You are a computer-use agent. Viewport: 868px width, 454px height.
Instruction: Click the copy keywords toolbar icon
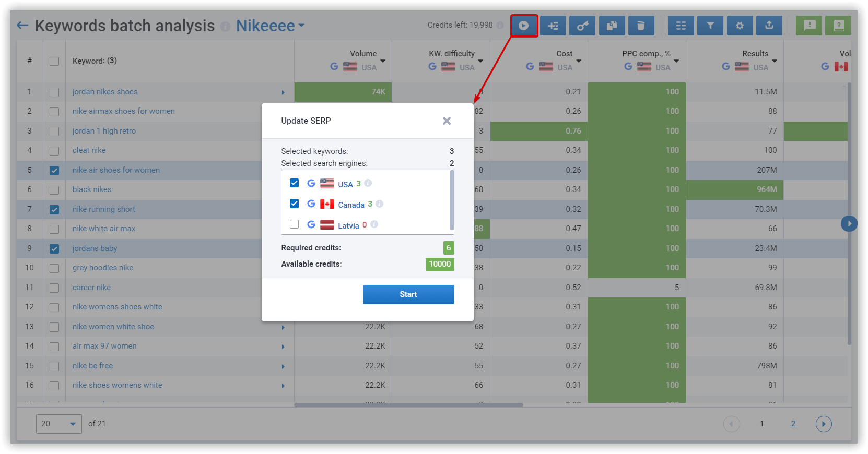(x=612, y=26)
